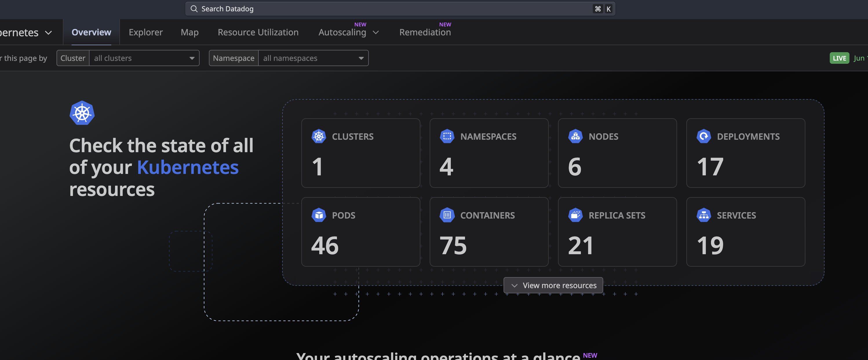The height and width of the screenshot is (360, 868).
Task: Open the Clusters card count 1
Action: click(x=318, y=166)
